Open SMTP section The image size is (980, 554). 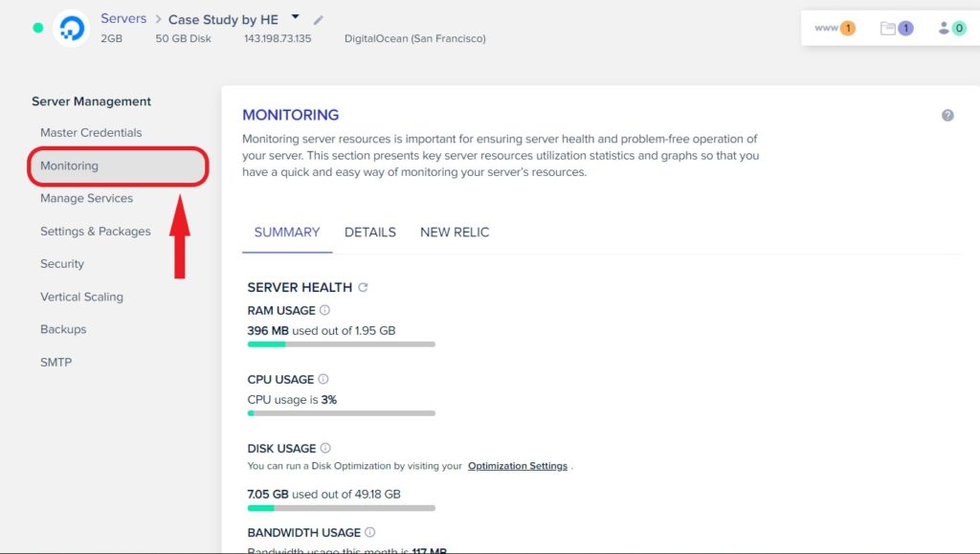click(x=56, y=363)
